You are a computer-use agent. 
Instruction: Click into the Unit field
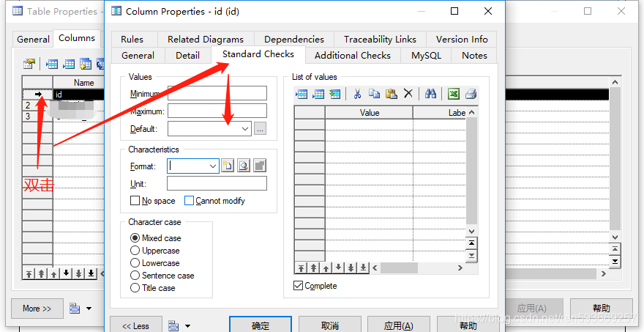217,183
